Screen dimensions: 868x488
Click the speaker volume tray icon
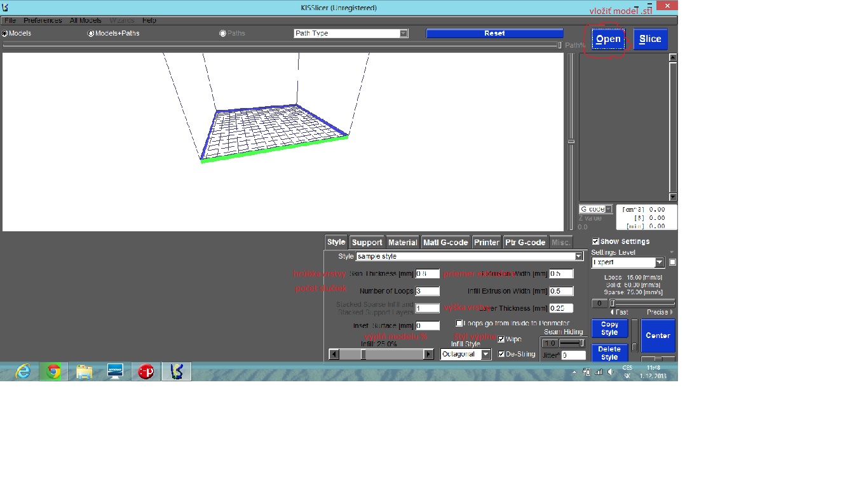[610, 372]
